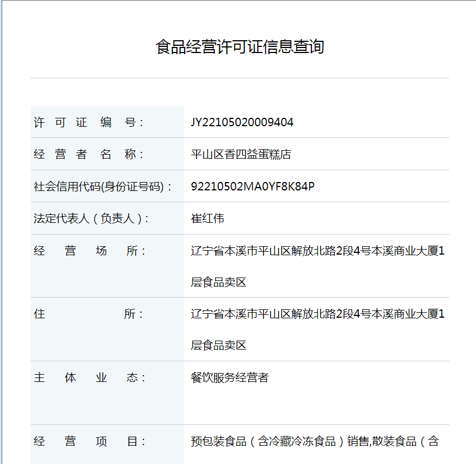Click the page title 食品经营许可证信息查询
476x464 pixels.
[x=240, y=47]
